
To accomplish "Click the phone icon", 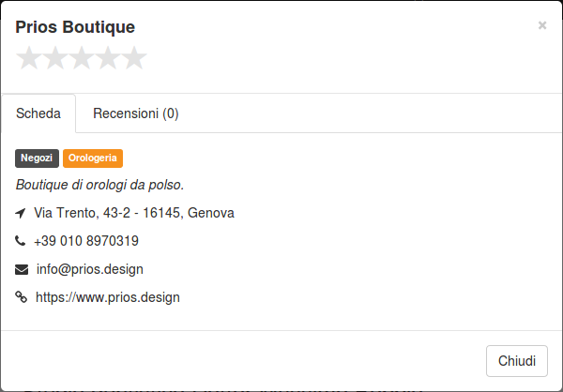I will (x=20, y=240).
